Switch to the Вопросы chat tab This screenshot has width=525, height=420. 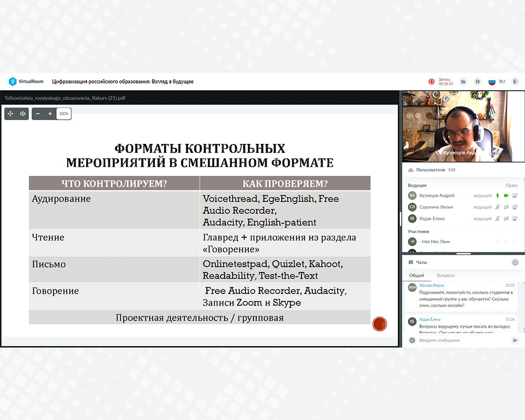tap(446, 275)
